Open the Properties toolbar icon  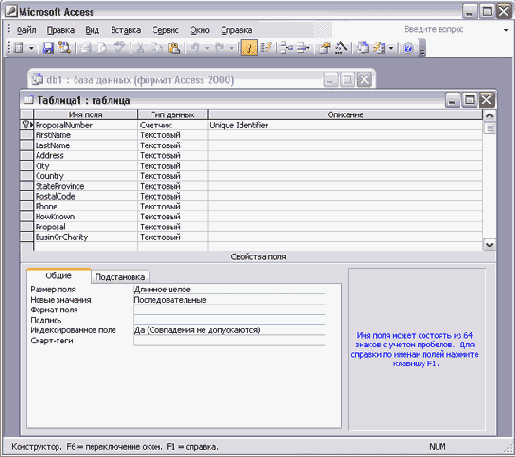325,48
